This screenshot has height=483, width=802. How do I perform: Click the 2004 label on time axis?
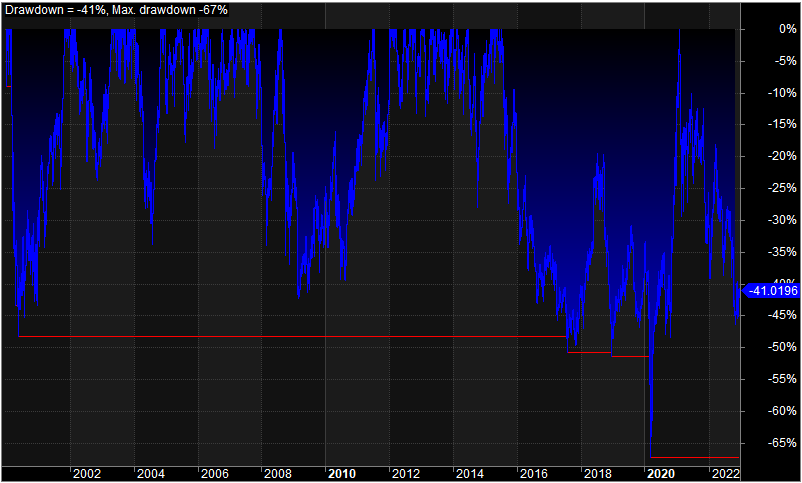click(150, 474)
